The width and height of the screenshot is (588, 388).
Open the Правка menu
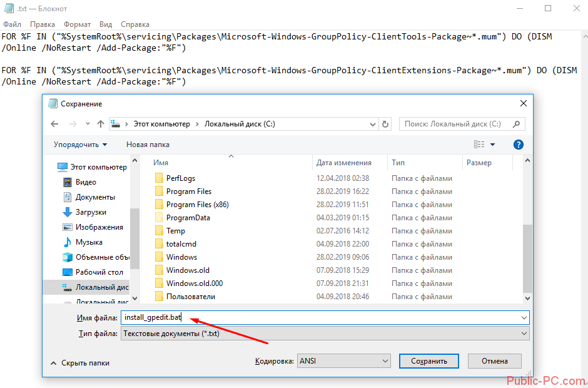pos(43,24)
